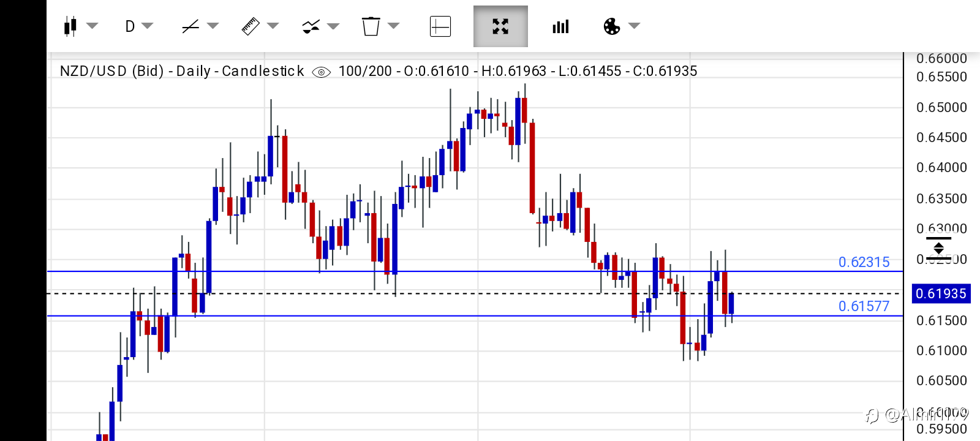Click the price scale compress/expand arrows icon
980x441 pixels.
[x=938, y=249]
